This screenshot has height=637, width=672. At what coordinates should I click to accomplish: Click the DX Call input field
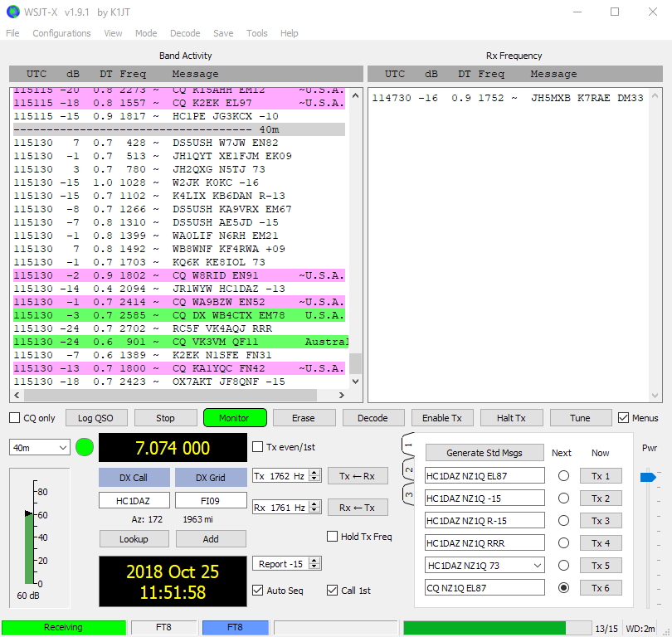[134, 500]
